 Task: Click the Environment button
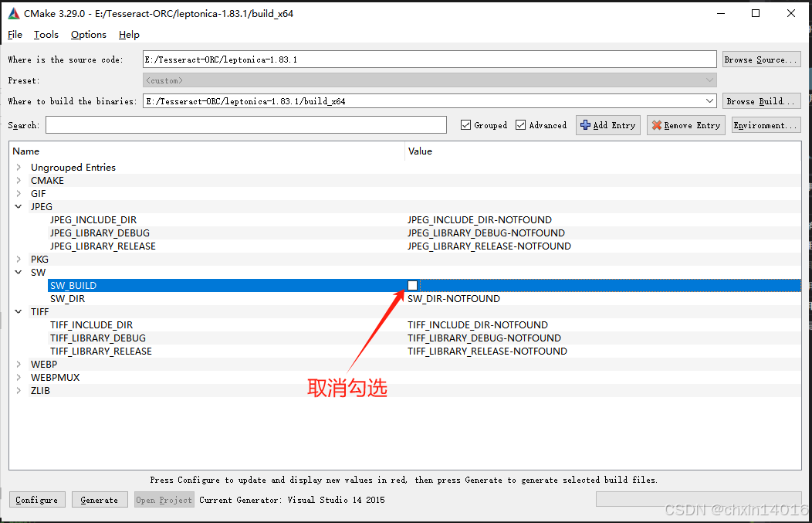point(766,125)
